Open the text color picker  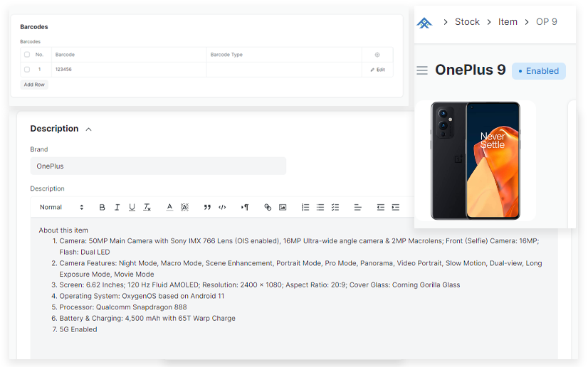[x=169, y=207]
